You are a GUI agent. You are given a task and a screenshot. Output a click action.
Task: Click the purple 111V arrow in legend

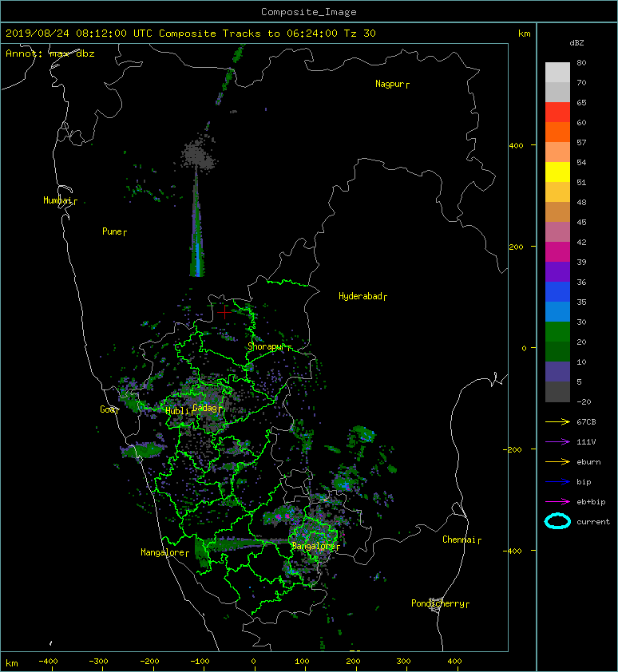click(557, 442)
